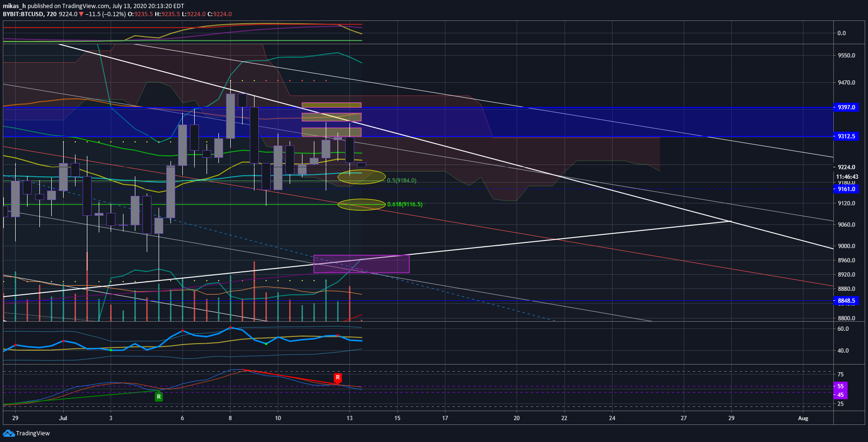This screenshot has height=442, width=868.
Task: Click the C:9224.0 close value
Action: coord(219,14)
